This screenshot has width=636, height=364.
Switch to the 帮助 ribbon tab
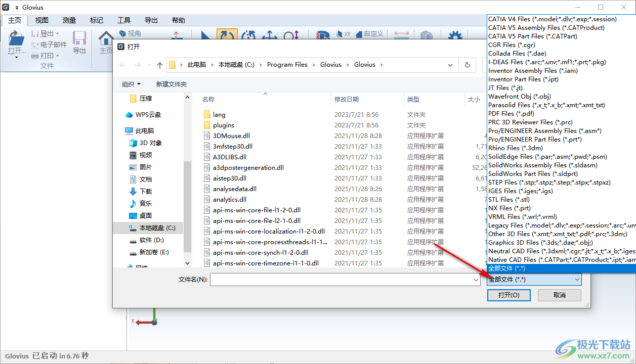click(179, 20)
